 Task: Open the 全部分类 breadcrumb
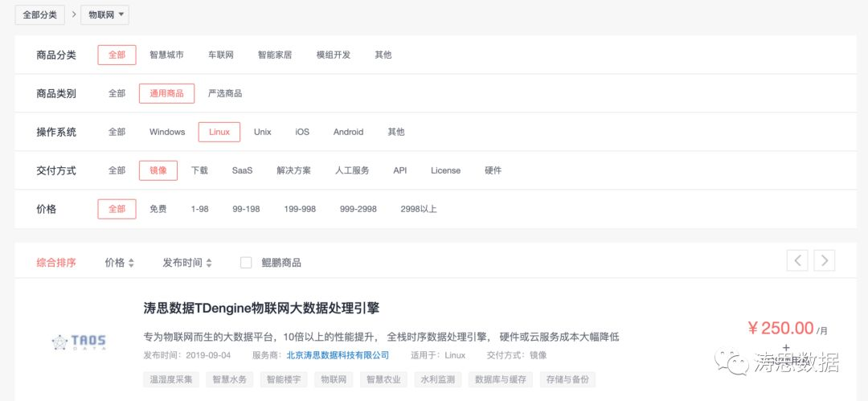tap(40, 15)
